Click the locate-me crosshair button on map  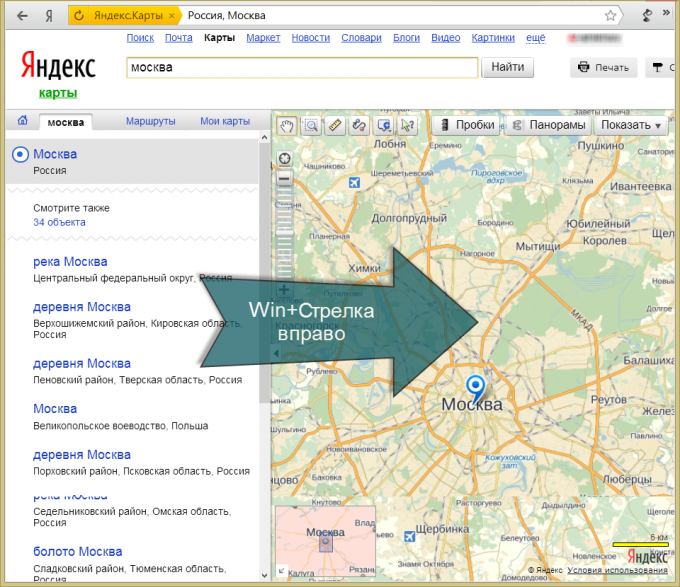coord(284,159)
